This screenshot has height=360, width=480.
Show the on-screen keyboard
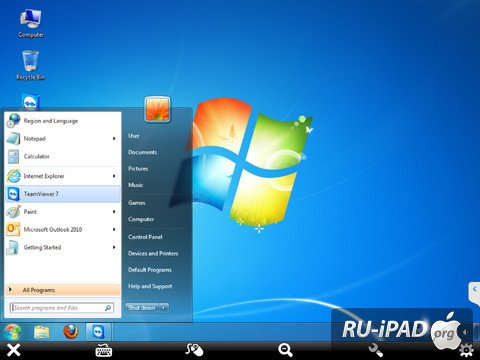(104, 351)
